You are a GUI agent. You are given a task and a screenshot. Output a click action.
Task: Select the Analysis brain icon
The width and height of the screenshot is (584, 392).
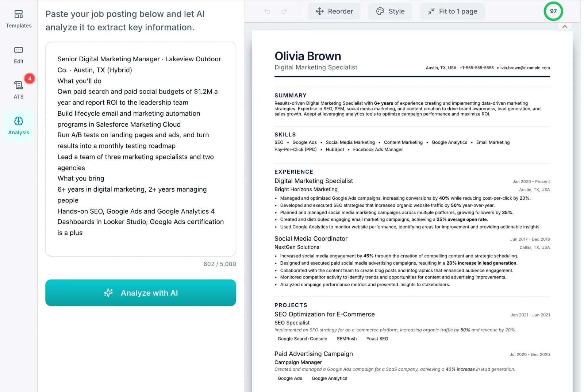pyautogui.click(x=19, y=121)
